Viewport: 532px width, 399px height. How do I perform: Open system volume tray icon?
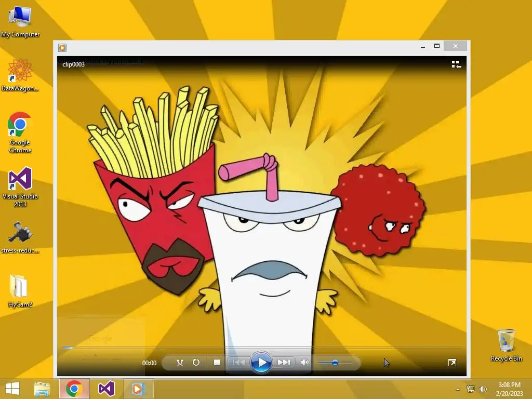pos(483,389)
